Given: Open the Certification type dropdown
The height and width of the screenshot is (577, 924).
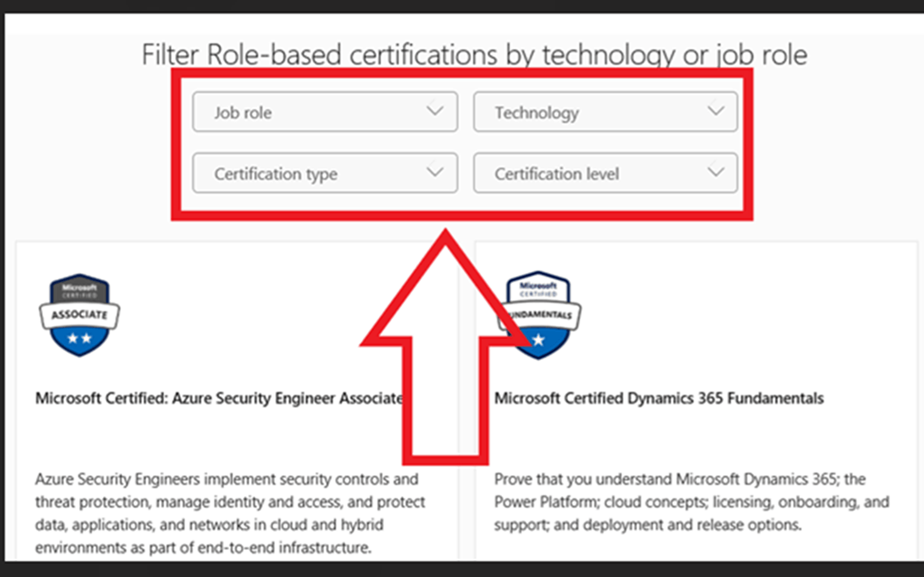Looking at the screenshot, I should (x=325, y=173).
